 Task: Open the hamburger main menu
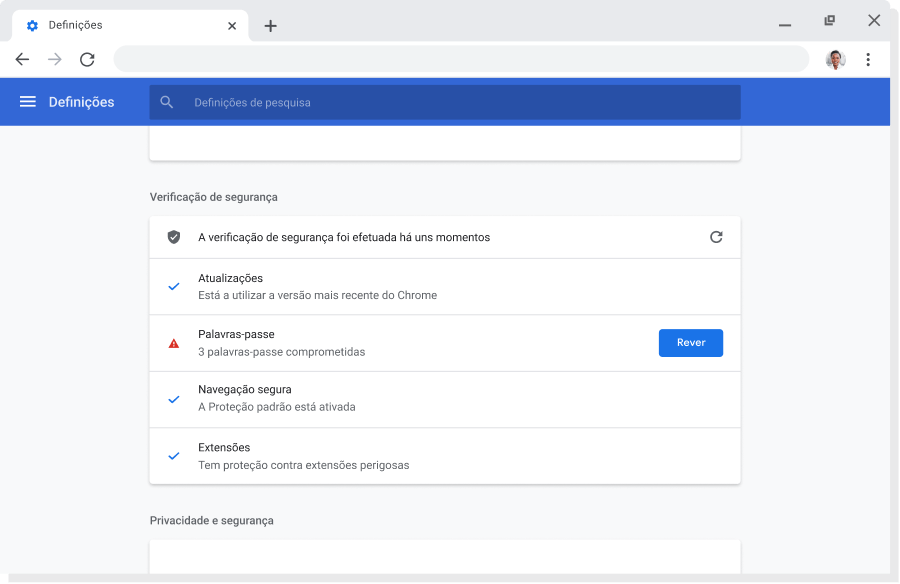pos(28,102)
